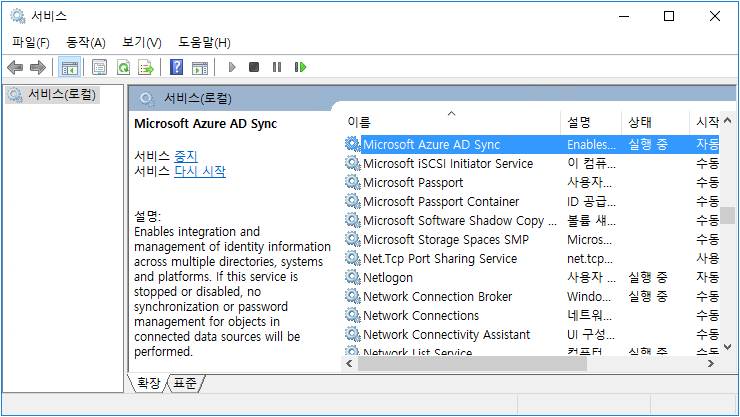Click the gear icon beside Network Connectivity Assistant

[x=353, y=334]
